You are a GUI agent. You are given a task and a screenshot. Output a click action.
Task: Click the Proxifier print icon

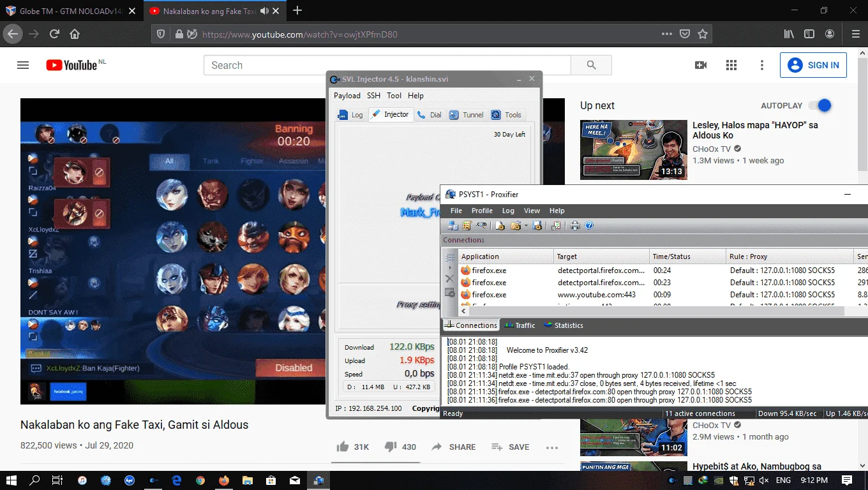575,225
